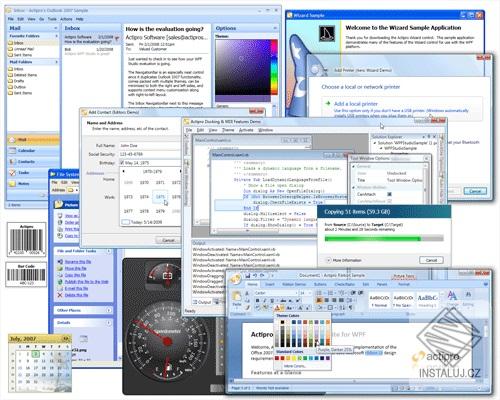This screenshot has width=500, height=400.
Task: Click the green copy progress bar
Action: [x=384, y=238]
